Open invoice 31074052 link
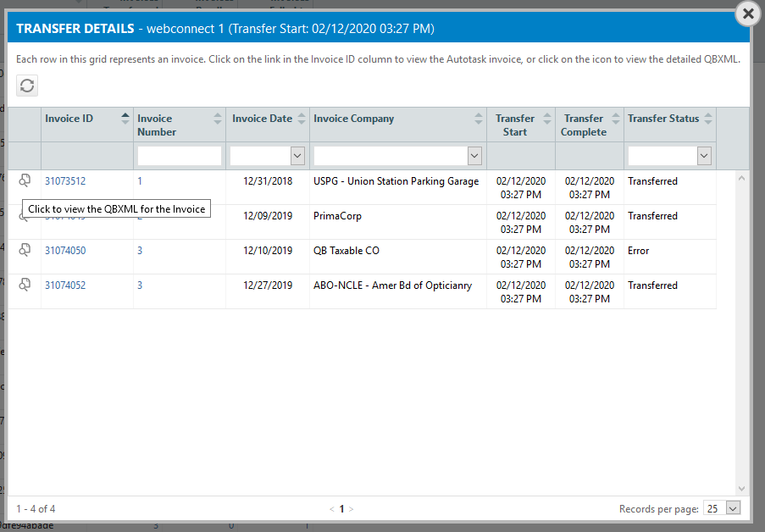Image resolution: width=765 pixels, height=532 pixels. [65, 285]
